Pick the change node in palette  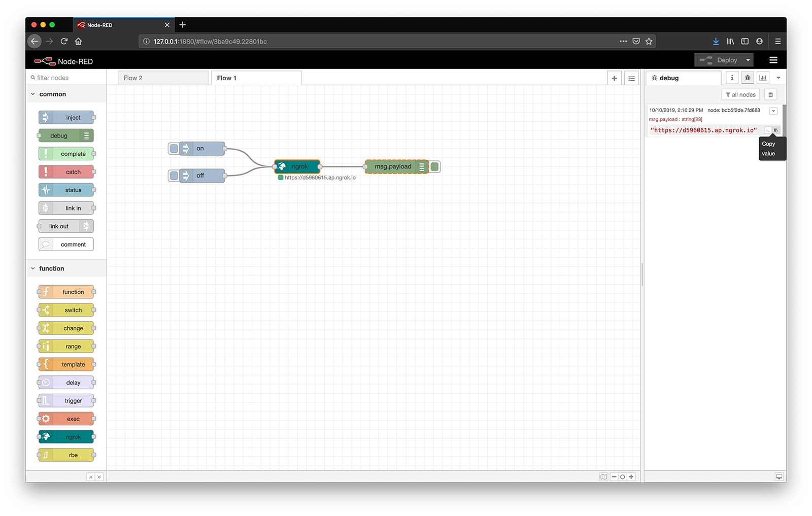click(66, 328)
